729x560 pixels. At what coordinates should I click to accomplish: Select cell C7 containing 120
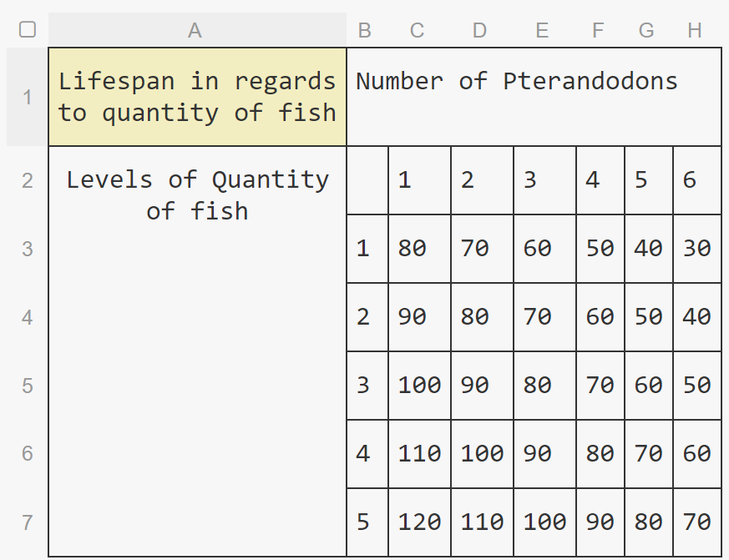point(419,522)
